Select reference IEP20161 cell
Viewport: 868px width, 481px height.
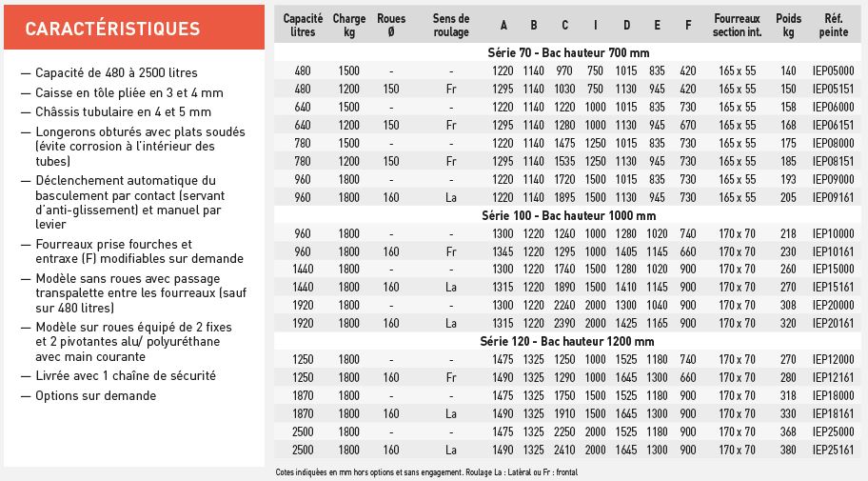[833, 323]
